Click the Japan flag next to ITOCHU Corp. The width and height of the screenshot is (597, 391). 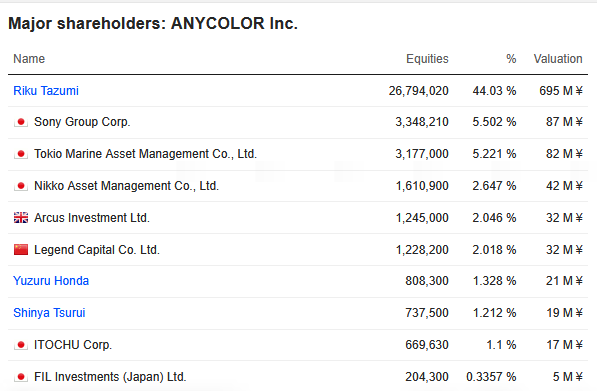[21, 345]
